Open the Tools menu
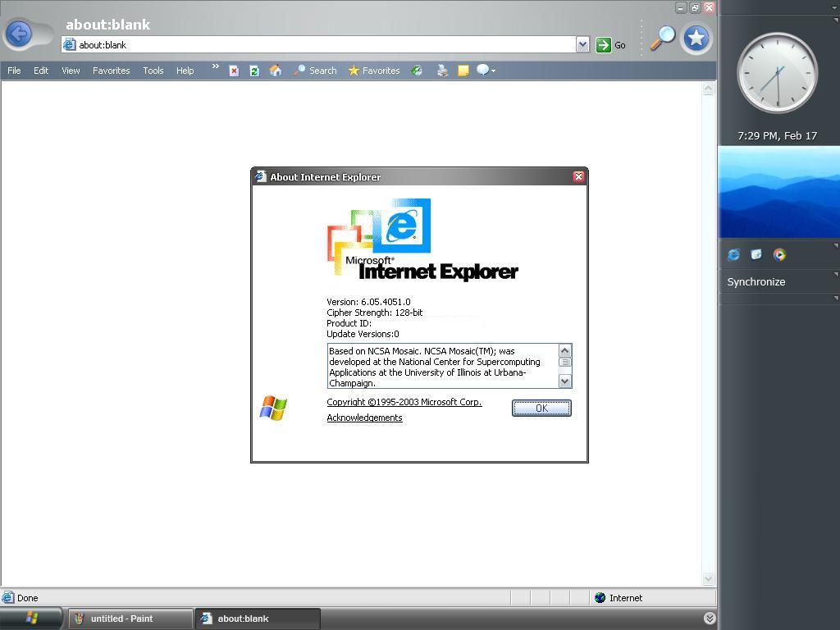 click(153, 71)
